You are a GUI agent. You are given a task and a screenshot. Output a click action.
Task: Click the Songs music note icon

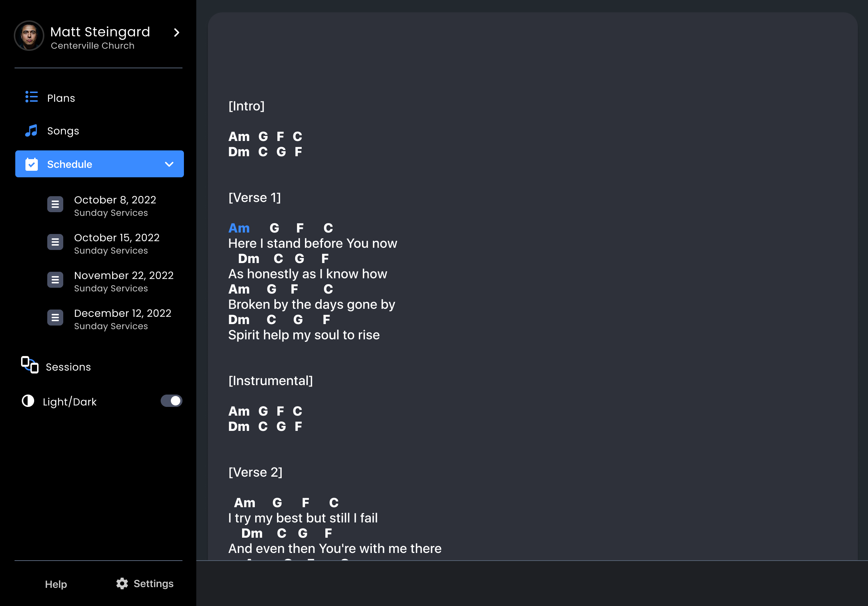point(31,131)
